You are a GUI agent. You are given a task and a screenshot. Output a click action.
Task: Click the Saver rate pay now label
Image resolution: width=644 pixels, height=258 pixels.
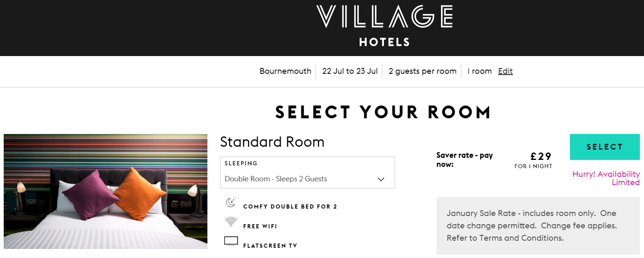point(465,160)
